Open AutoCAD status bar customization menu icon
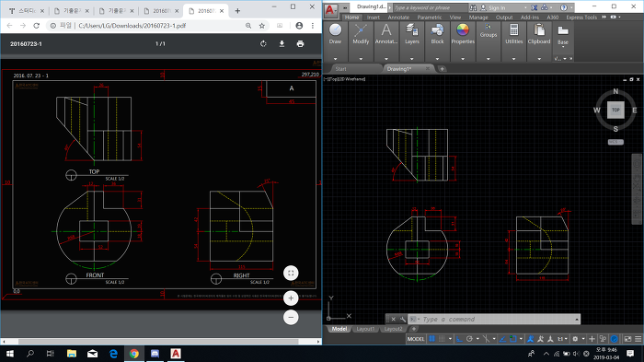This screenshot has height=362, width=644. pyautogui.click(x=638, y=339)
